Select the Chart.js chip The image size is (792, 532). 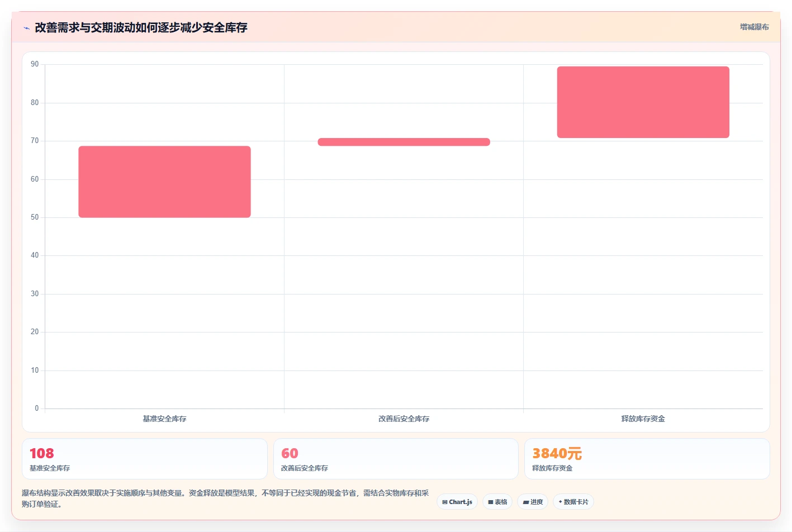point(457,502)
